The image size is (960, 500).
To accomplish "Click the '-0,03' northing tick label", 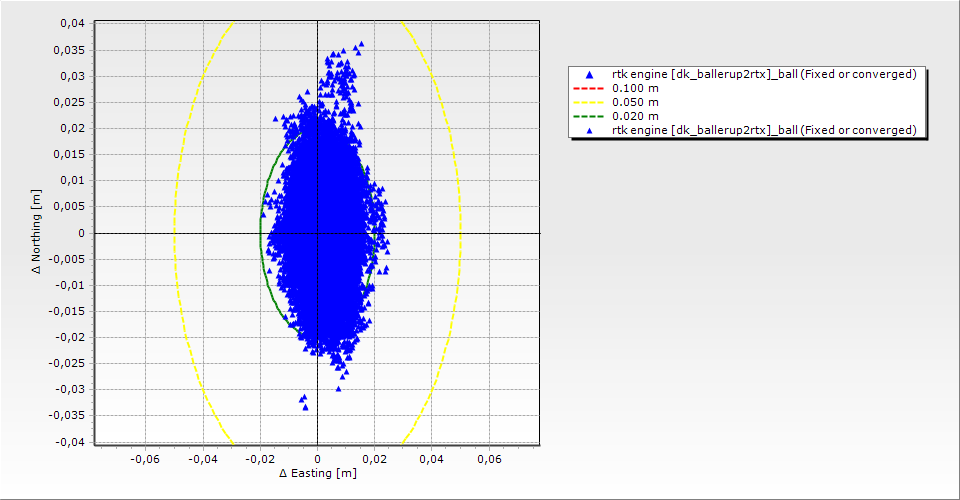I will [70, 389].
